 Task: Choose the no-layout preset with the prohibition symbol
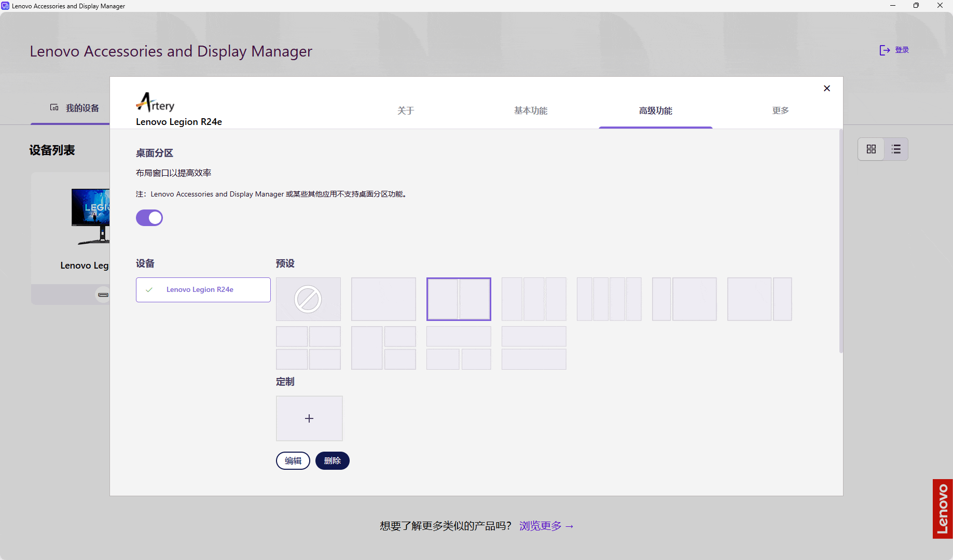(x=308, y=299)
